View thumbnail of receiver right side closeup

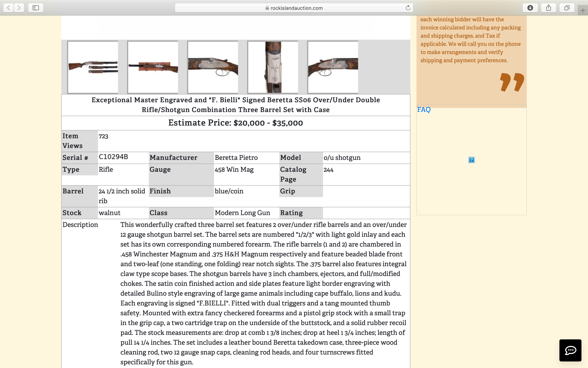click(333, 67)
